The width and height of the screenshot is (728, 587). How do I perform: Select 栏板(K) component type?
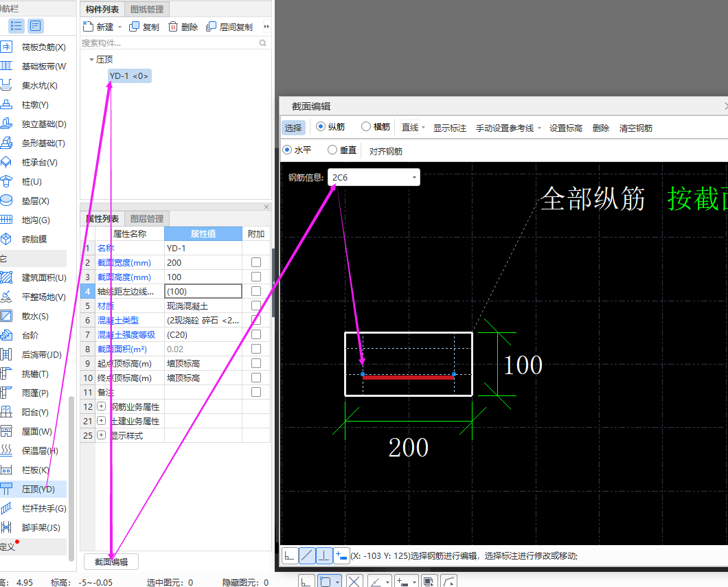click(34, 470)
